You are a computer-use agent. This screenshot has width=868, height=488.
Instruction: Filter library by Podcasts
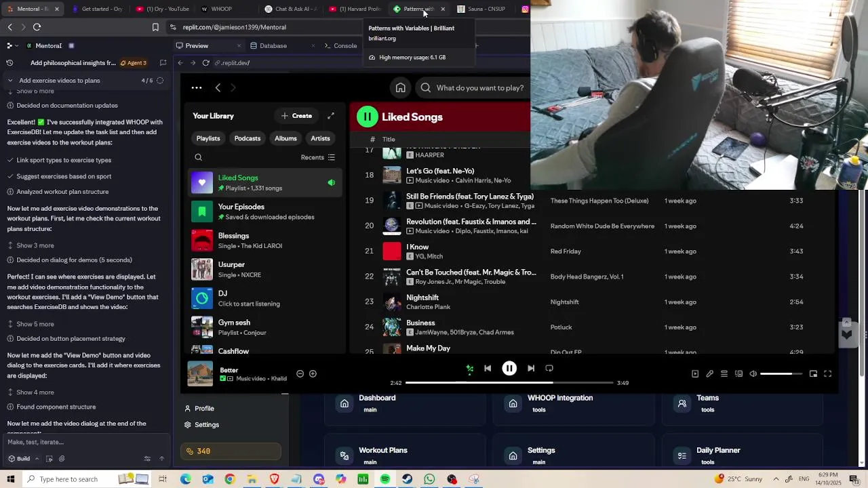248,138
